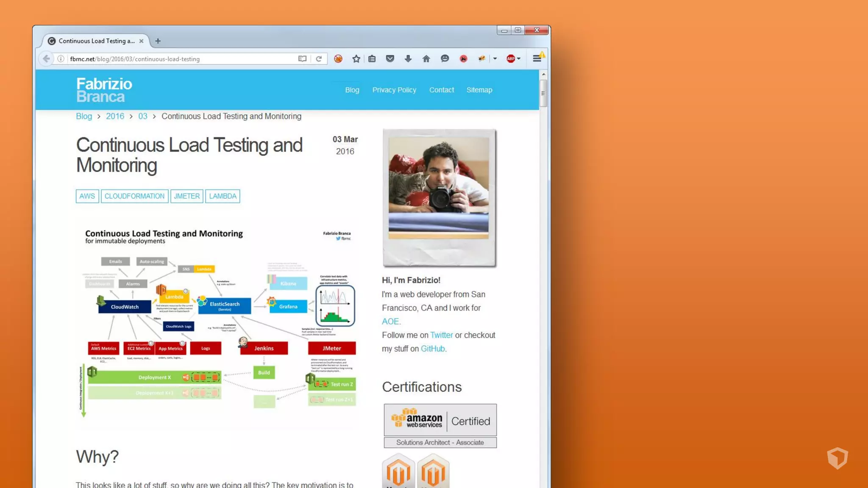Expand the small dropdown arrow left of the ABP icon
The height and width of the screenshot is (488, 868).
coord(495,59)
